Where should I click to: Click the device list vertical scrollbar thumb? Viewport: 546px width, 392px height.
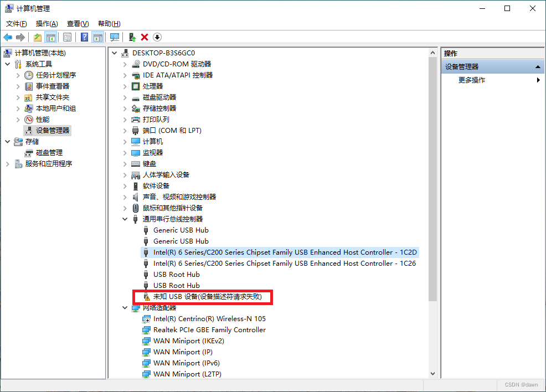click(433, 179)
